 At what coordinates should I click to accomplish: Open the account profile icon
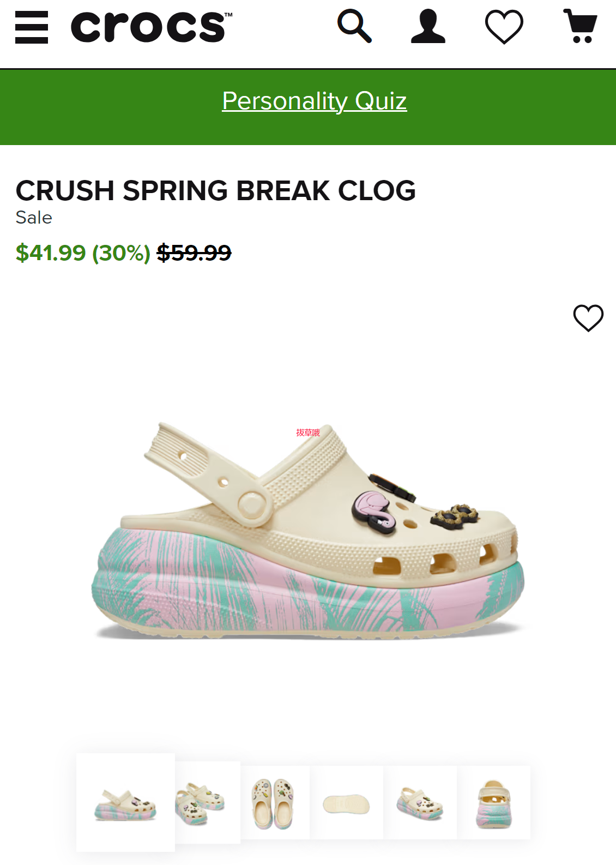(428, 26)
